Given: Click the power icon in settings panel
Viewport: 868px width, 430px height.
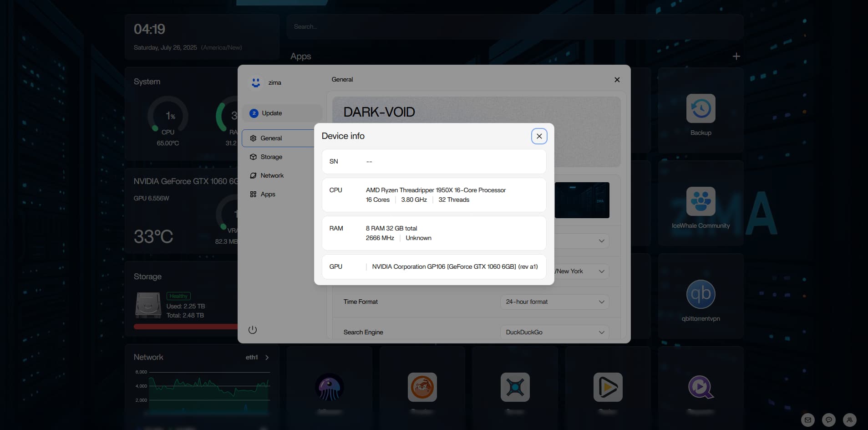Looking at the screenshot, I should coord(253,330).
